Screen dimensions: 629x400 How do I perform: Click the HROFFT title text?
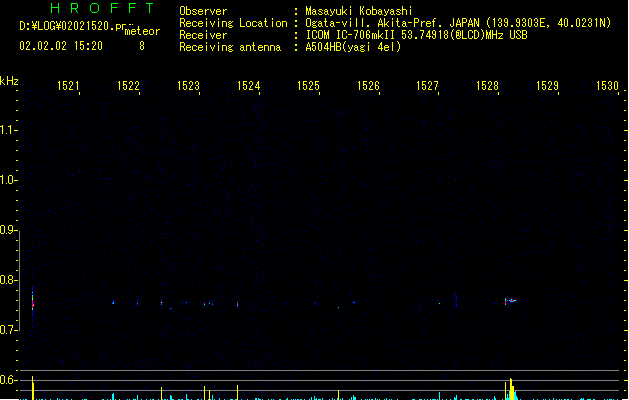coord(102,8)
